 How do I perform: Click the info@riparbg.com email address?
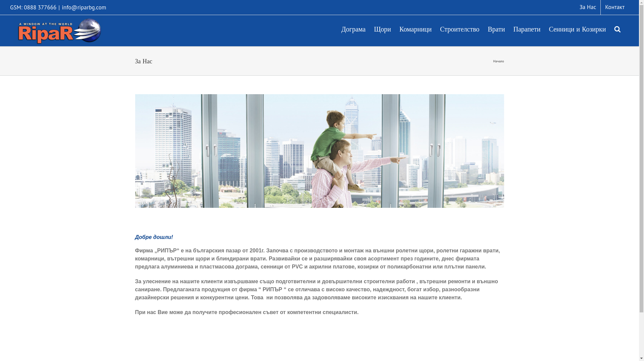coord(84,7)
